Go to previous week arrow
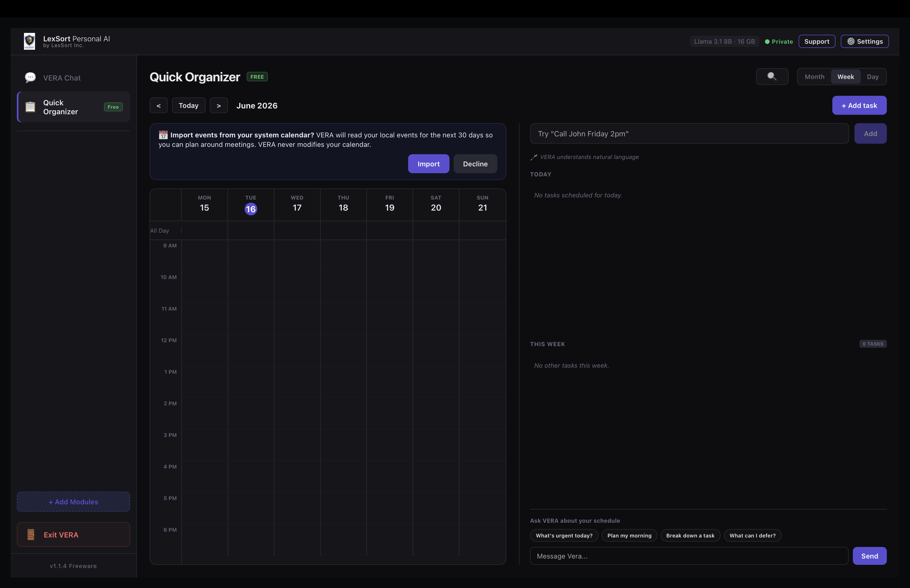Screen dimensions: 910x588 159,105
